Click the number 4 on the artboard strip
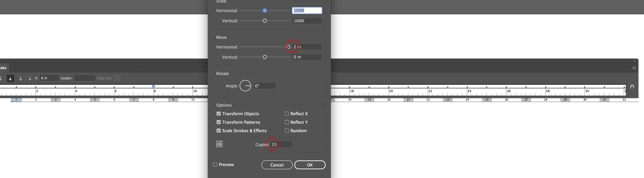Image resolution: width=644 pixels, height=178 pixels. pyautogui.click(x=75, y=100)
